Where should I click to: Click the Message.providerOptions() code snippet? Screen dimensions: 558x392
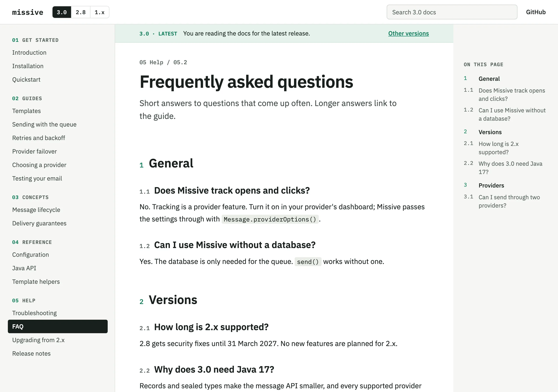click(x=270, y=219)
